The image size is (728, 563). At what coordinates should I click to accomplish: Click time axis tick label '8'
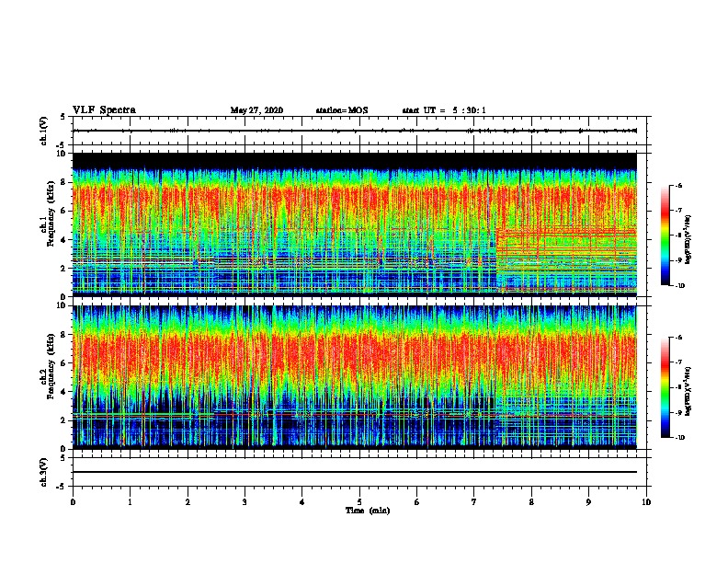[x=531, y=502]
